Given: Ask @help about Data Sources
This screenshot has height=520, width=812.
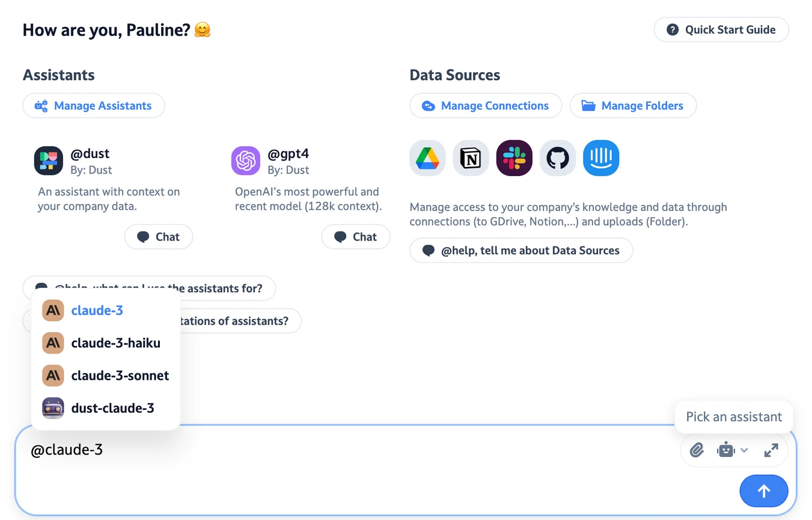Looking at the screenshot, I should (521, 251).
